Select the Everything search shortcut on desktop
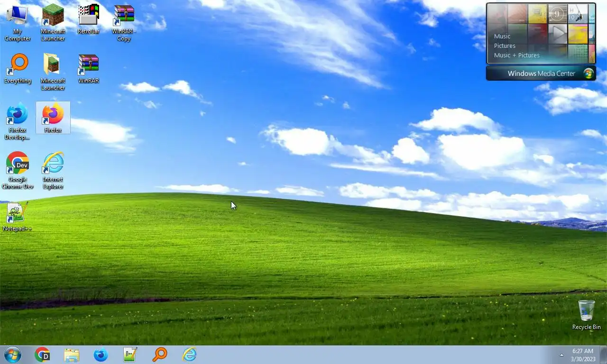 point(18,69)
